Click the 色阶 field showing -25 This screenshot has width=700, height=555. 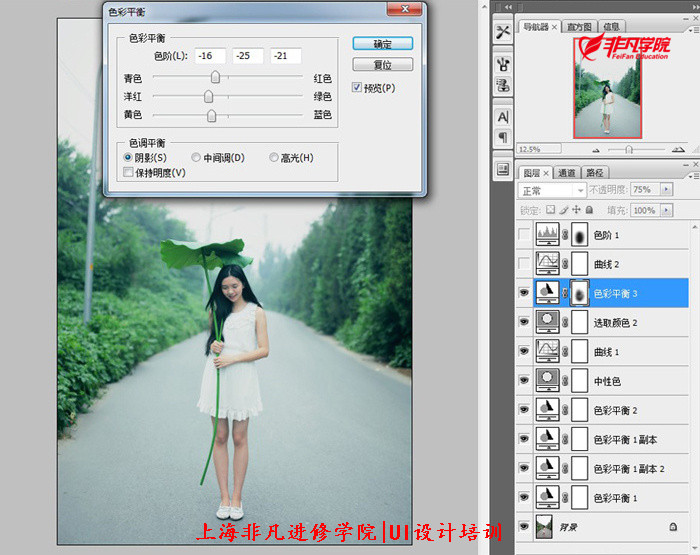click(x=248, y=56)
